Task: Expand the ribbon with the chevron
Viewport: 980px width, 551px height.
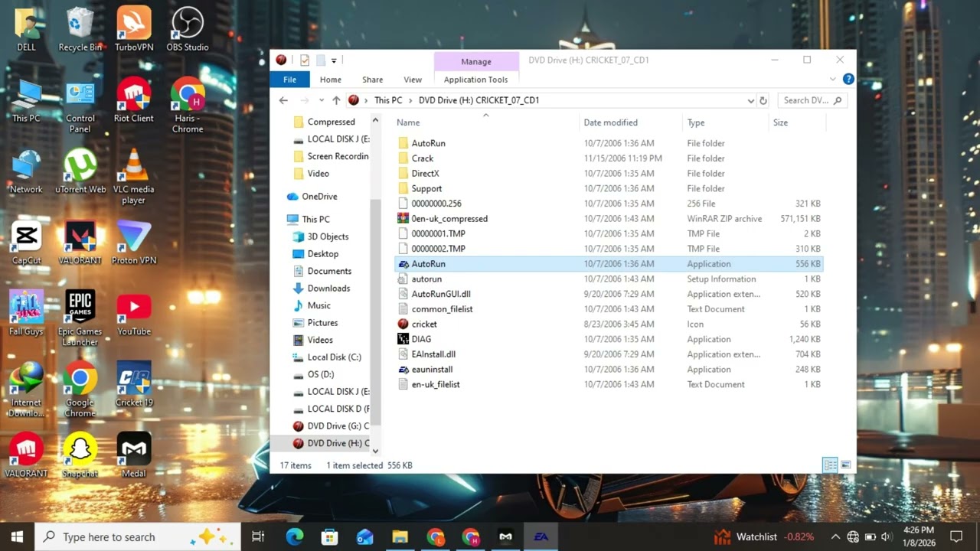Action: tap(833, 79)
